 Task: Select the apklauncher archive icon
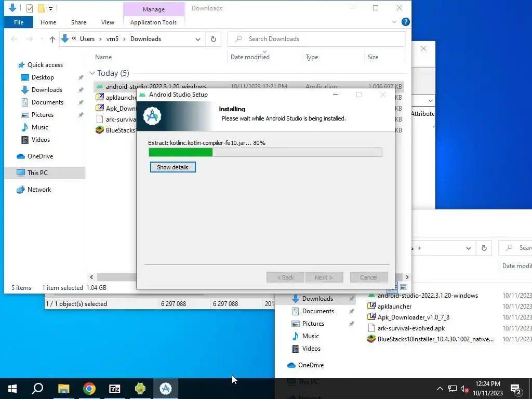click(x=99, y=97)
